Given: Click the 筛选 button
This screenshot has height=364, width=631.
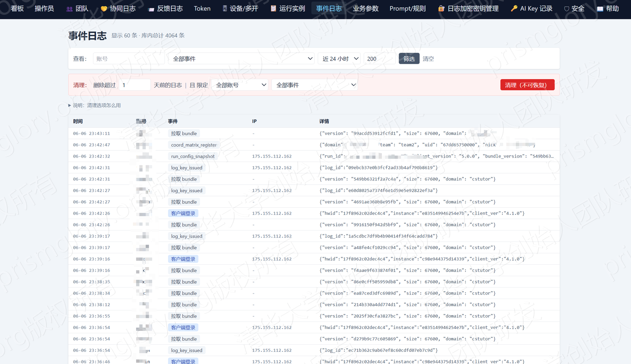Looking at the screenshot, I should 409,59.
